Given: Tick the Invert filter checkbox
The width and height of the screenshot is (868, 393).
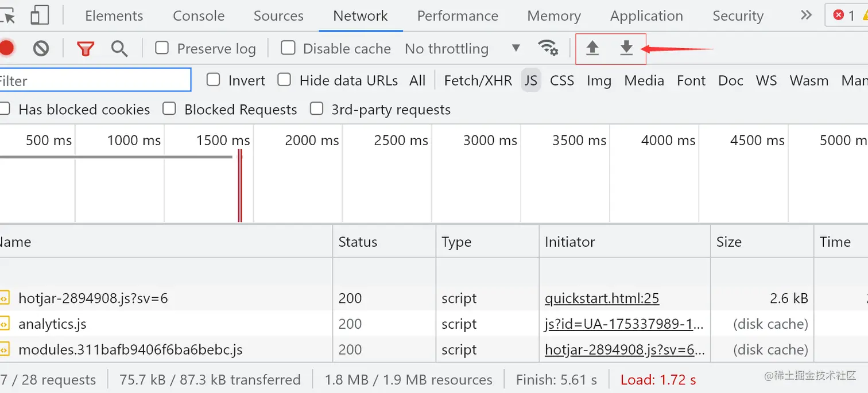Looking at the screenshot, I should point(214,80).
